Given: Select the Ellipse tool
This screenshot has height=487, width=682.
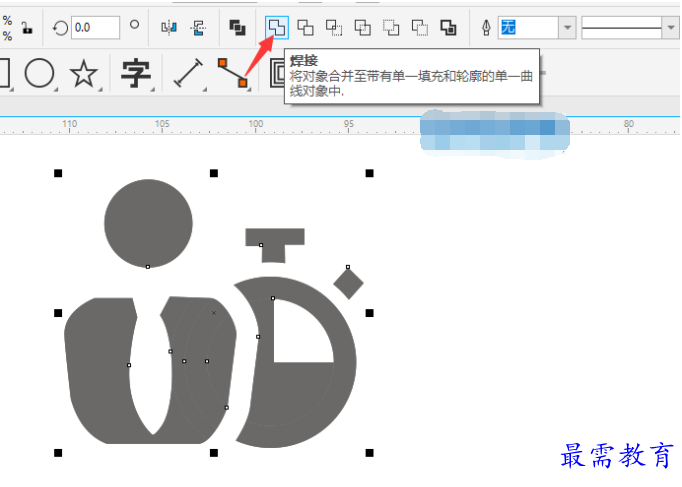Looking at the screenshot, I should (x=40, y=73).
